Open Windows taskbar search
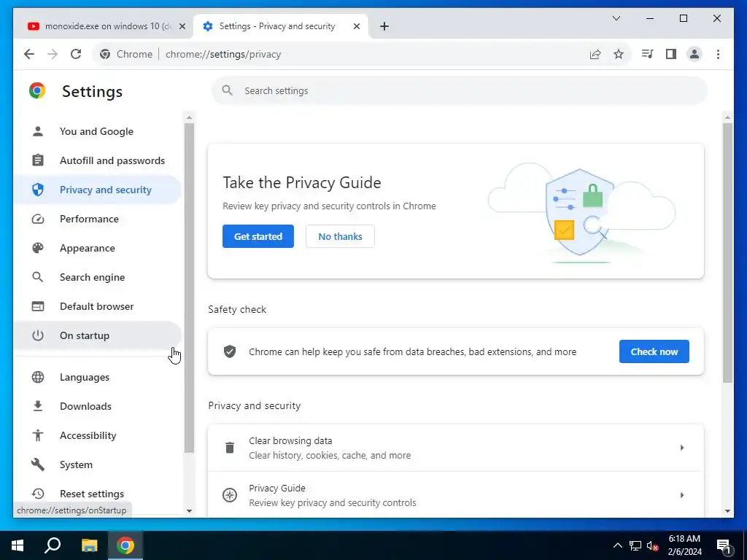Viewport: 747px width, 560px height. pos(53,545)
